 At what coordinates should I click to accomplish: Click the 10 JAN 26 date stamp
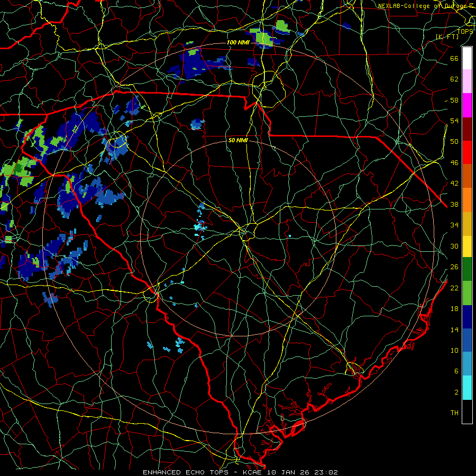288,472
